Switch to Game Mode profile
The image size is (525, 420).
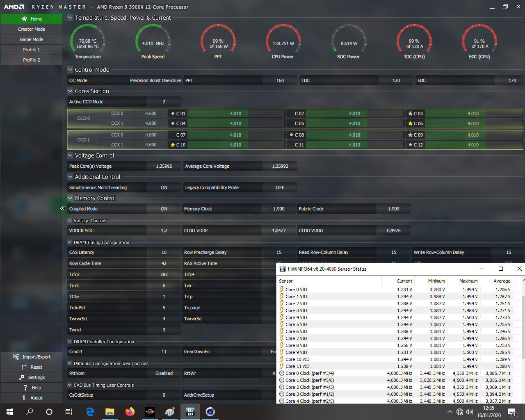(32, 39)
